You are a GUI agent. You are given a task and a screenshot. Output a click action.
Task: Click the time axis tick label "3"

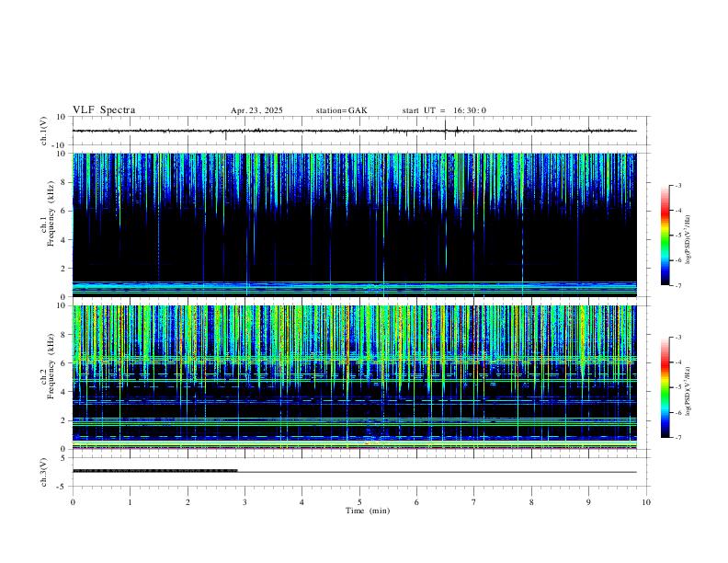(245, 502)
